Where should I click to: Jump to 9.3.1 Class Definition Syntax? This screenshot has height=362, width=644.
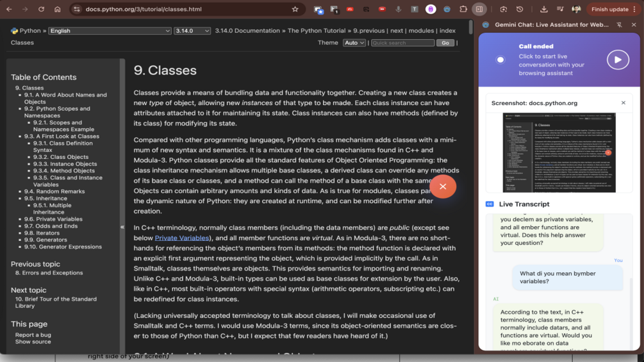click(63, 147)
